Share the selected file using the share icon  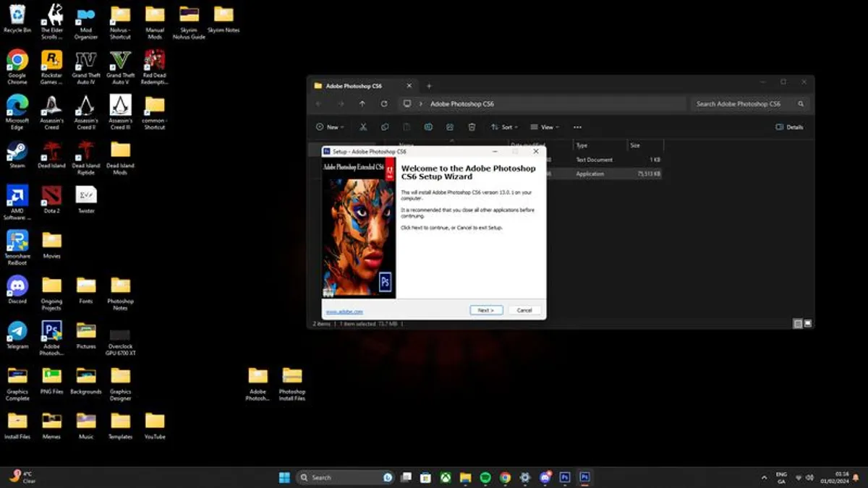click(x=451, y=127)
